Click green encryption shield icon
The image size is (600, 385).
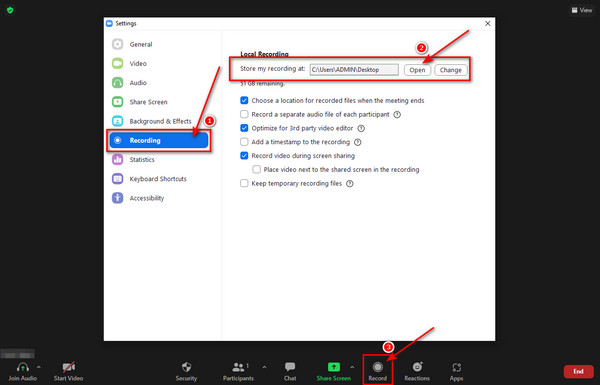coord(10,10)
